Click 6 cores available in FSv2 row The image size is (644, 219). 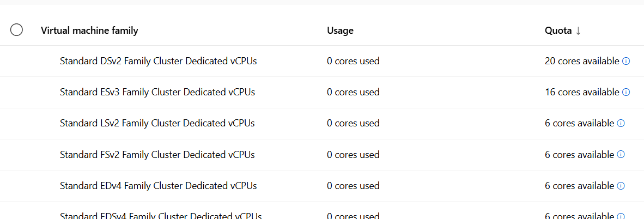point(580,155)
